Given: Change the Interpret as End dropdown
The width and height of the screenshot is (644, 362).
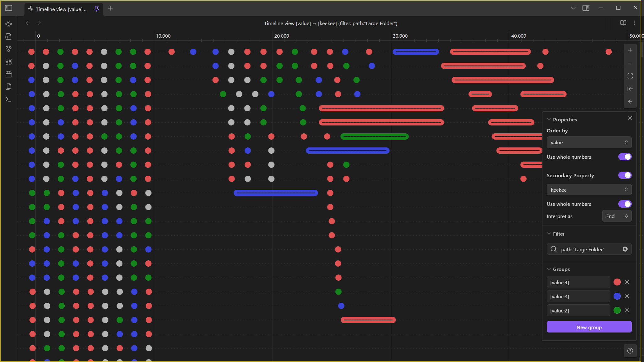Looking at the screenshot, I should pos(616,216).
